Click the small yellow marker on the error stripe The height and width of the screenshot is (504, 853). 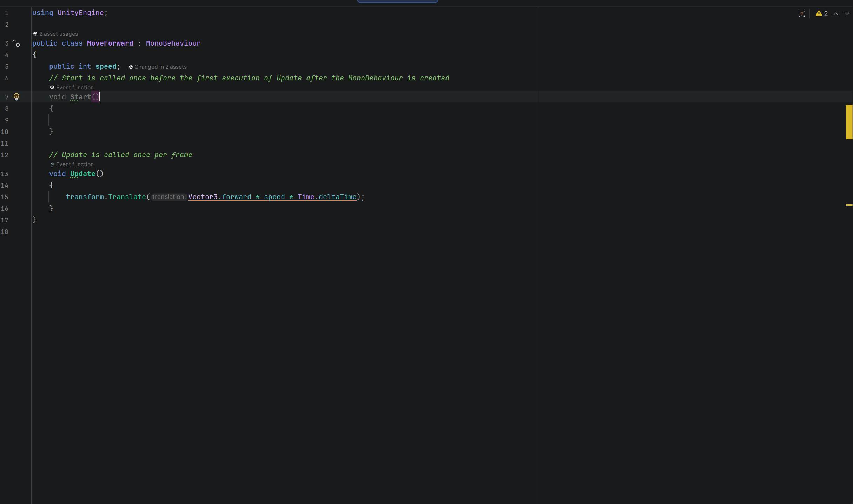click(849, 205)
